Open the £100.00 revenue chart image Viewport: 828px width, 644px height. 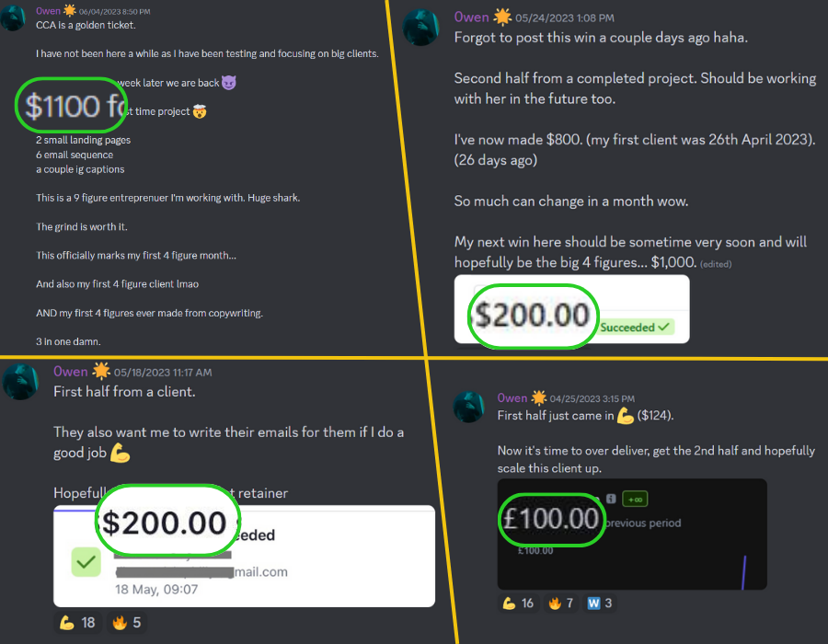(x=632, y=535)
